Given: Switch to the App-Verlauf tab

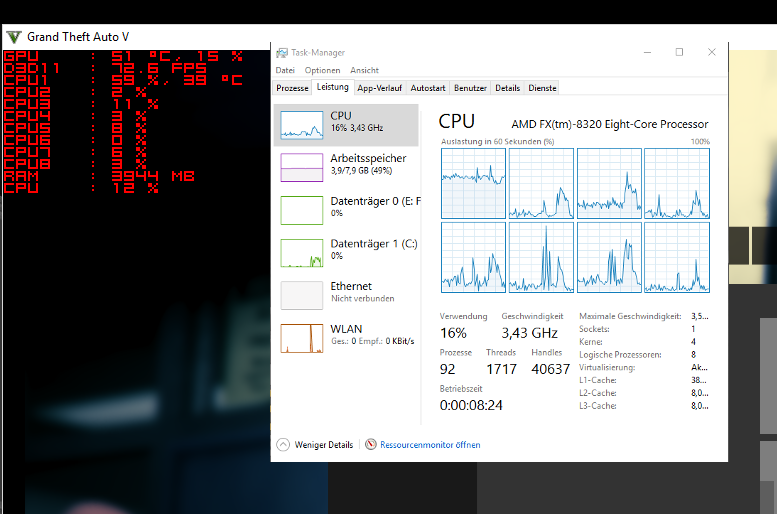Looking at the screenshot, I should [380, 88].
